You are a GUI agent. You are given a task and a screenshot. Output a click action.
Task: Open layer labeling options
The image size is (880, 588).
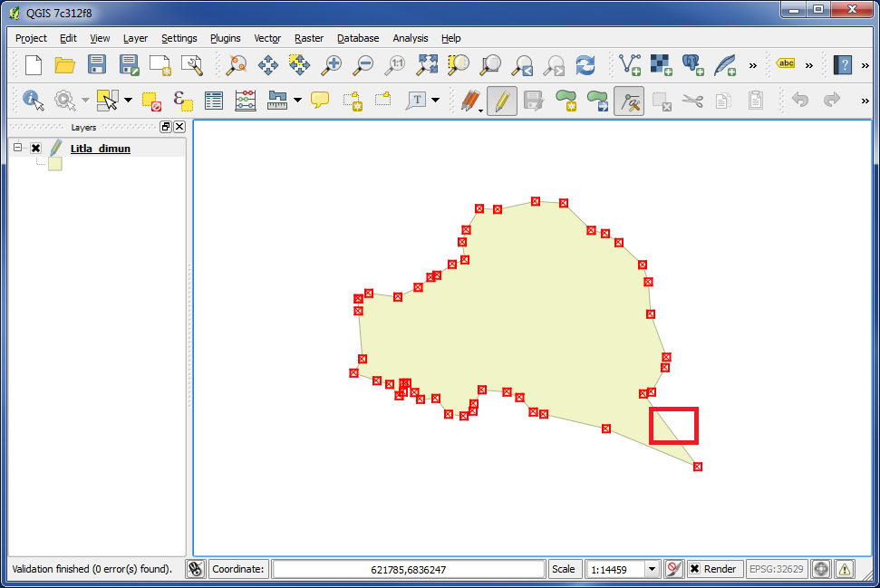click(x=786, y=63)
